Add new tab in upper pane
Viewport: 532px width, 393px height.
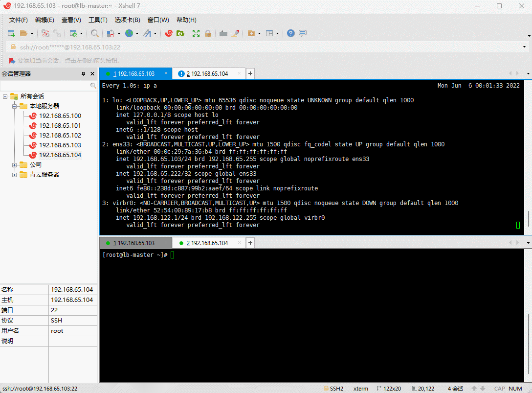pyautogui.click(x=250, y=74)
